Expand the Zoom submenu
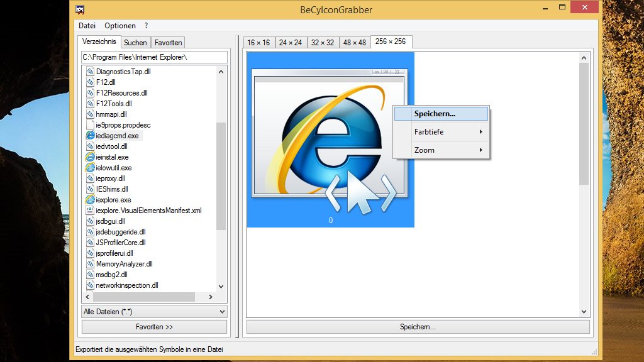This screenshot has width=644, height=362. tap(441, 150)
